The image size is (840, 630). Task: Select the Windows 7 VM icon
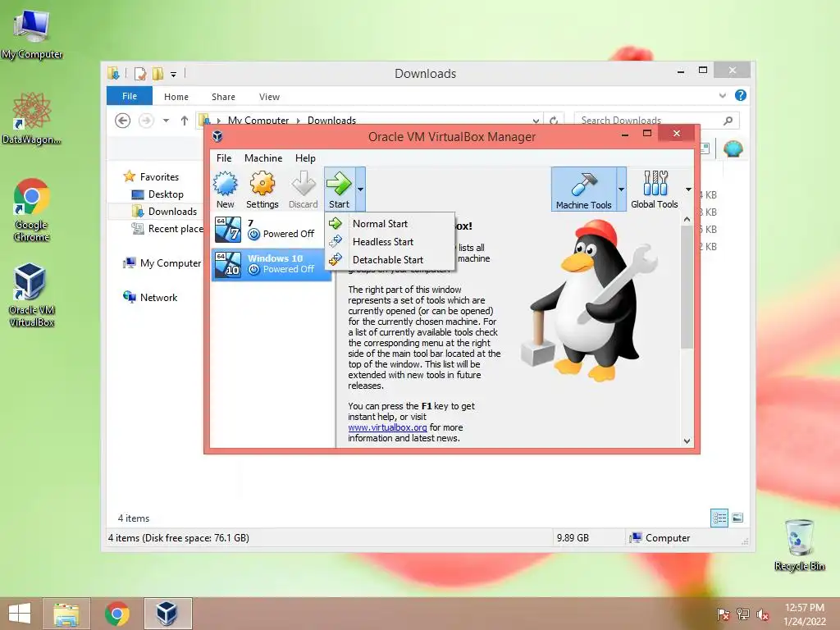click(228, 230)
